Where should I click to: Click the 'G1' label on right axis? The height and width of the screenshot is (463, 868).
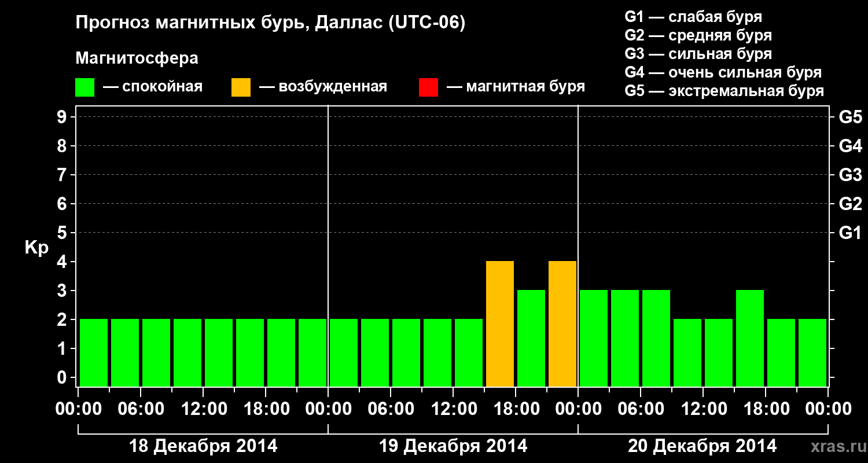coord(850,233)
